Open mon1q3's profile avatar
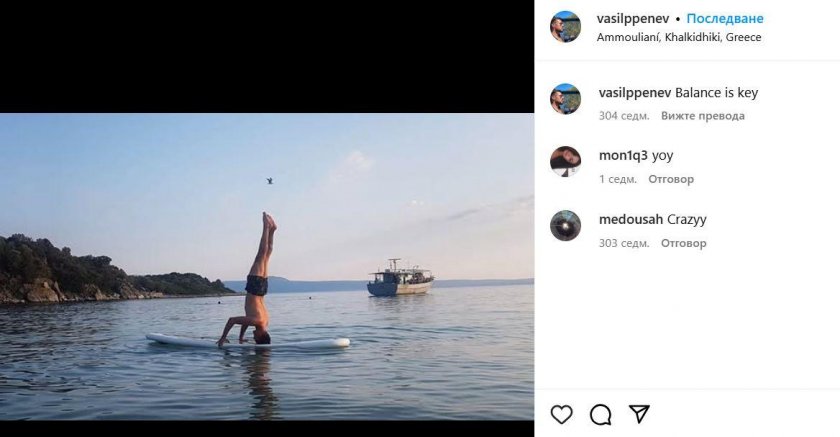This screenshot has width=840, height=437. [565, 162]
